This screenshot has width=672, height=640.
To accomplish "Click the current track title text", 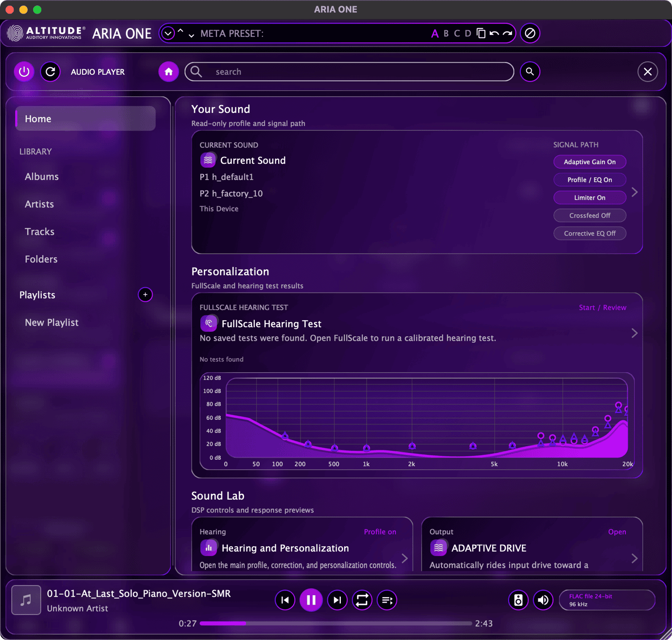I will (139, 594).
